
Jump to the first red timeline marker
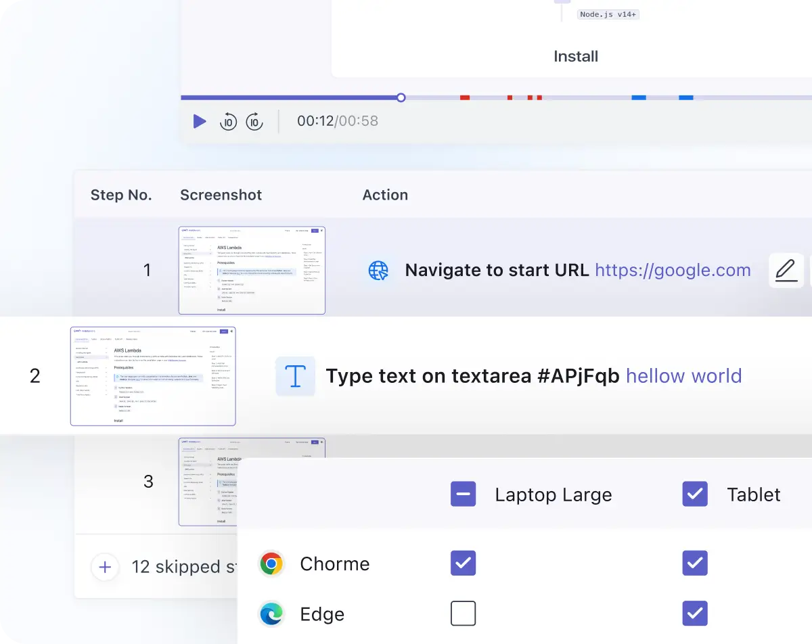(465, 98)
